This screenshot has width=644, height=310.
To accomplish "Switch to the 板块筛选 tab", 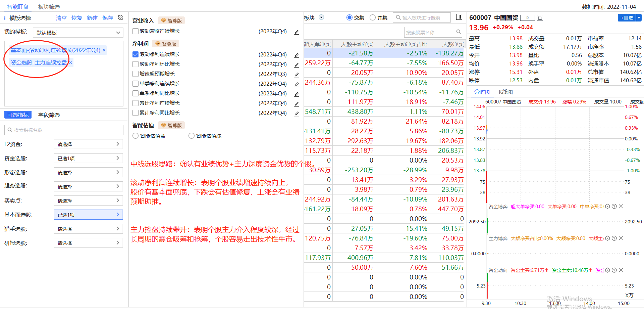I will (49, 7).
